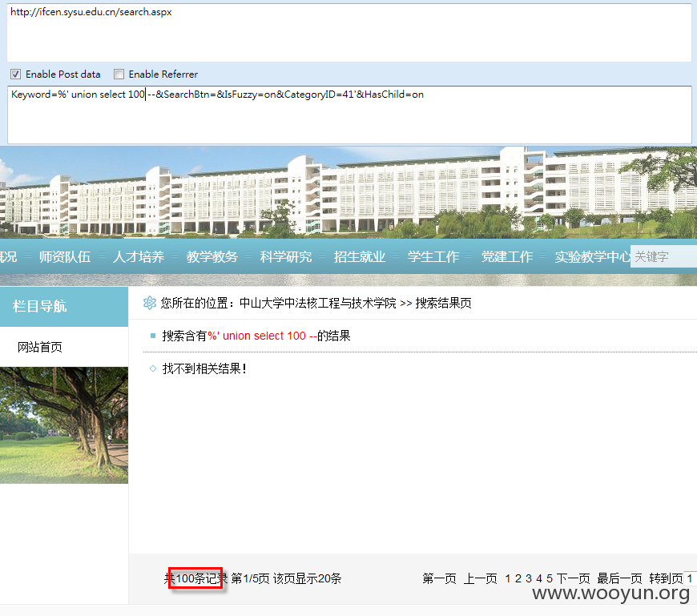The width and height of the screenshot is (697, 616).
Task: Click the 找不到相关结果 message text
Action: coord(204,368)
